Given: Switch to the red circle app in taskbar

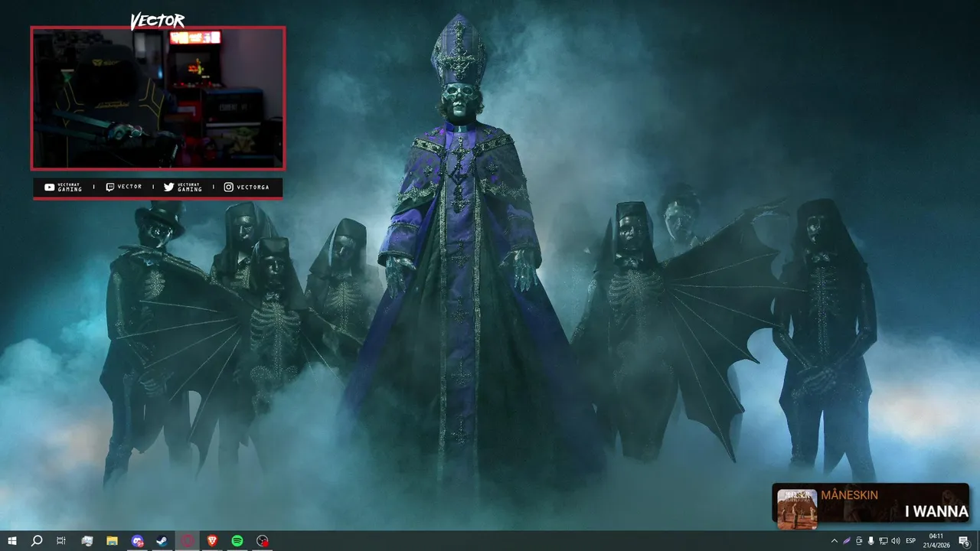Looking at the screenshot, I should point(188,541).
